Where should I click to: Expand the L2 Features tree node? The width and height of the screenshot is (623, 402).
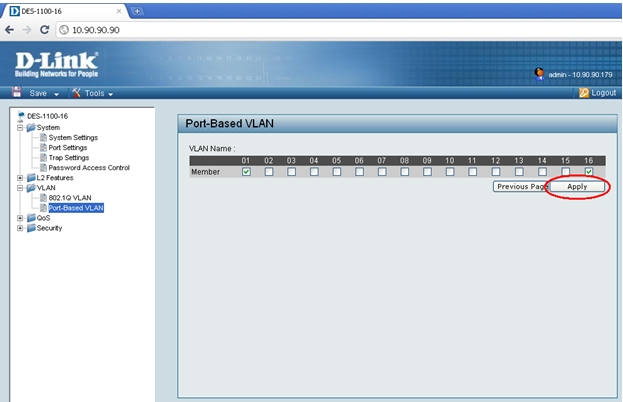coord(20,178)
